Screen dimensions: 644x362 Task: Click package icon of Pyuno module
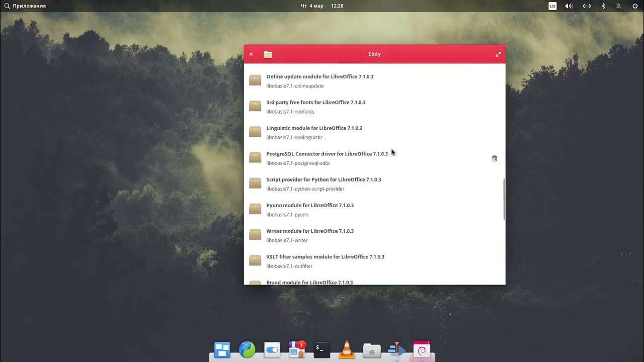(x=255, y=209)
